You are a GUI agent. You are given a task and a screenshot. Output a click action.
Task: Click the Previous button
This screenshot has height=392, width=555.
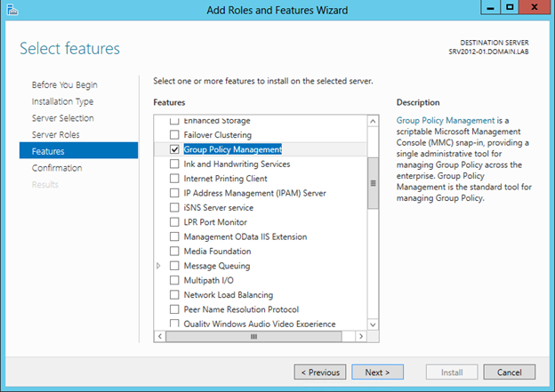pos(320,372)
